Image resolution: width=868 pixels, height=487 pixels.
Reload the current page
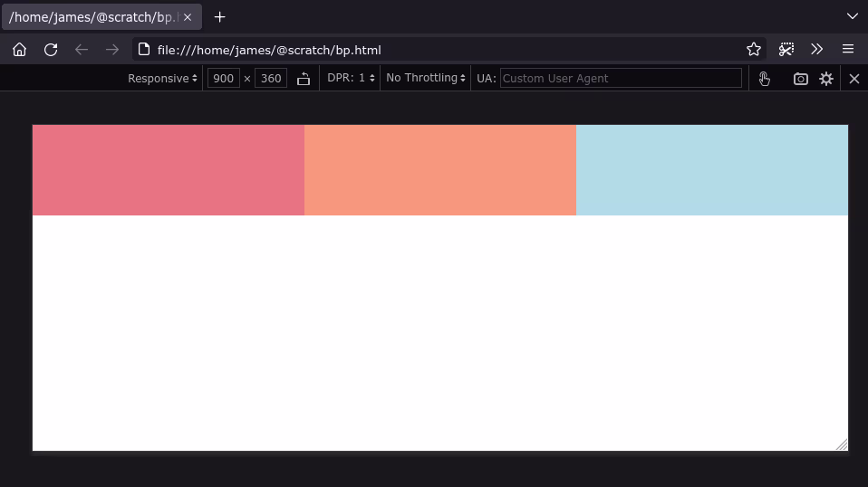click(51, 50)
